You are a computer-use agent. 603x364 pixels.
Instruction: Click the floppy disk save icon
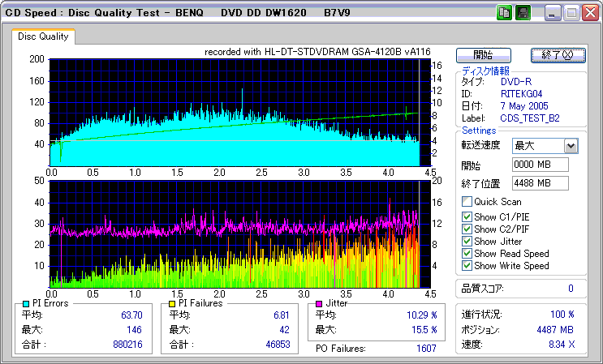pyautogui.click(x=523, y=12)
